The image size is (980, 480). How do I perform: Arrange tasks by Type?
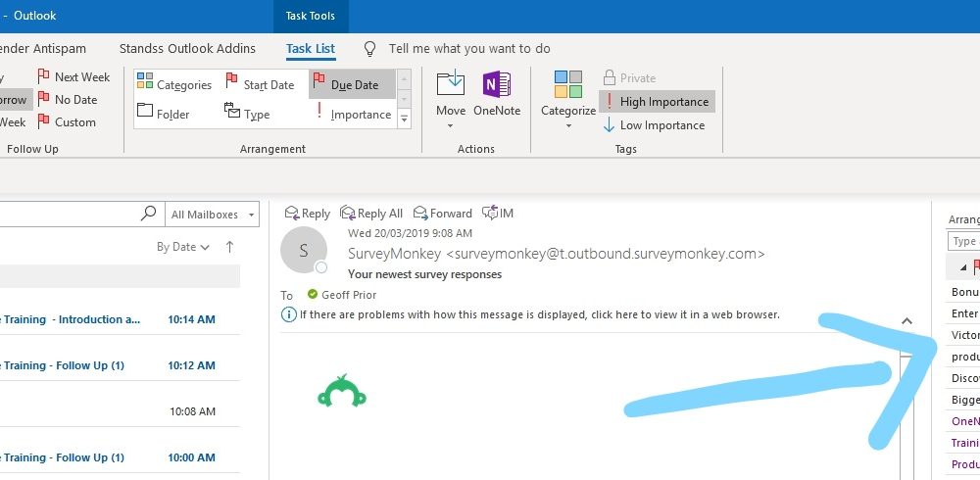[248, 113]
